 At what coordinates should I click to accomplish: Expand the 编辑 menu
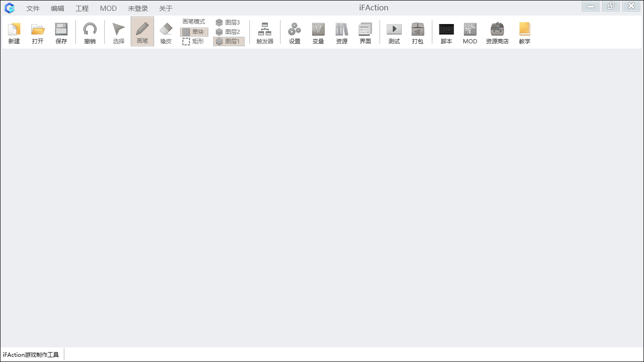[x=58, y=8]
